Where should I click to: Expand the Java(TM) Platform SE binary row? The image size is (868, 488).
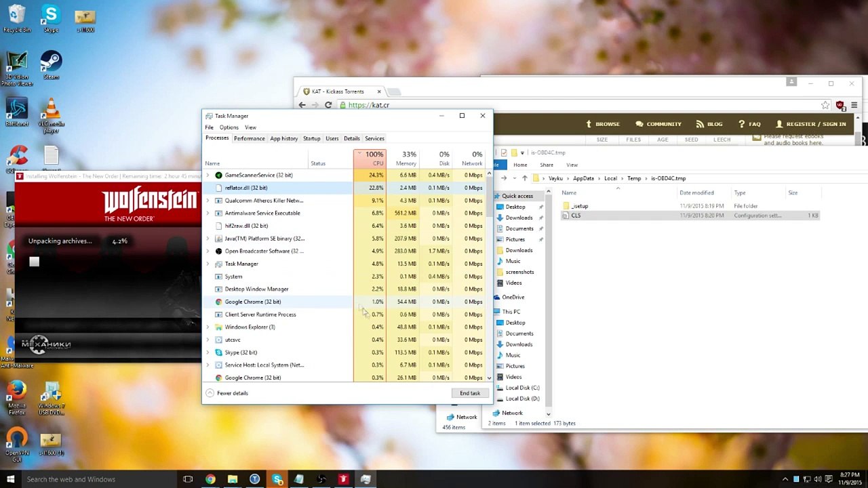pos(208,239)
